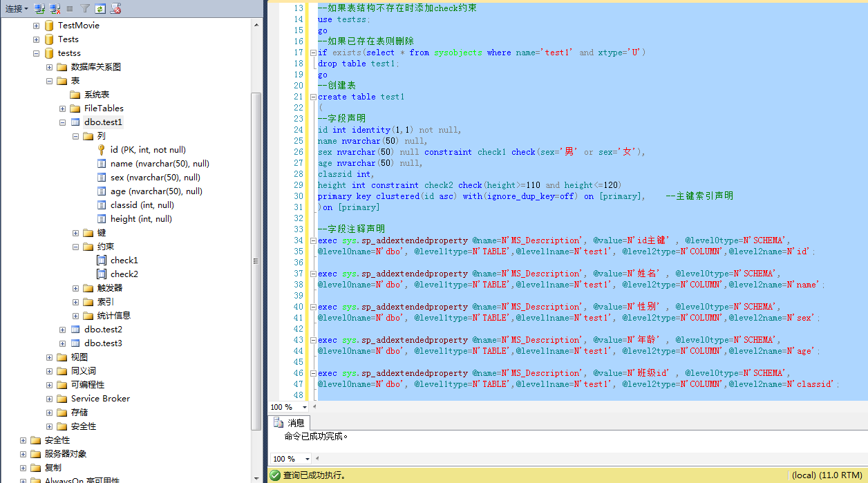The width and height of the screenshot is (868, 483).
Task: Click the 消息 tab icon
Action: pyautogui.click(x=279, y=422)
